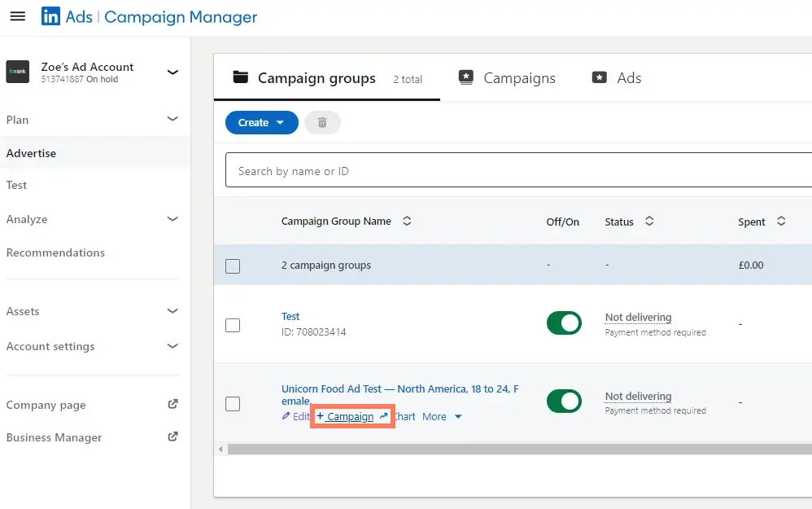
Task: Click external-link icon beside Company page
Action: (x=173, y=404)
